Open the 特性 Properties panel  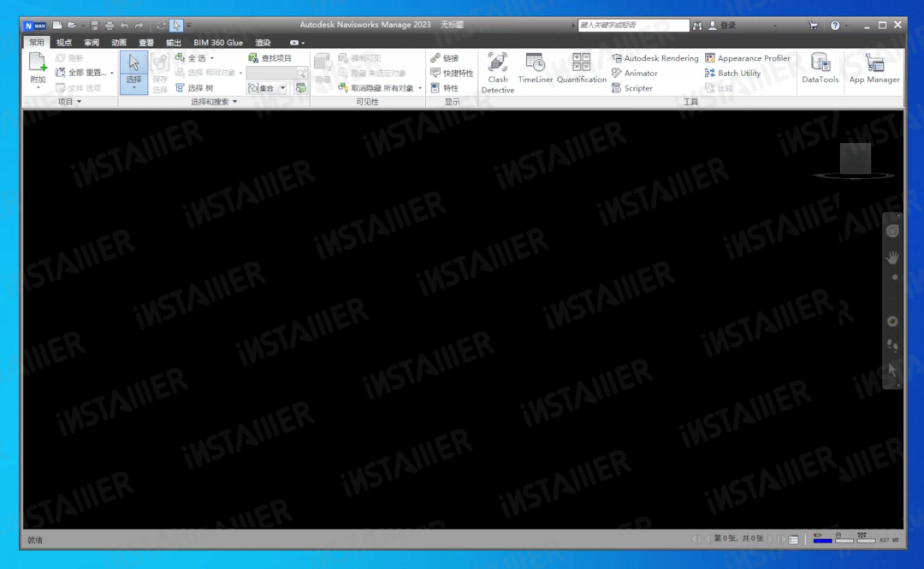(444, 88)
